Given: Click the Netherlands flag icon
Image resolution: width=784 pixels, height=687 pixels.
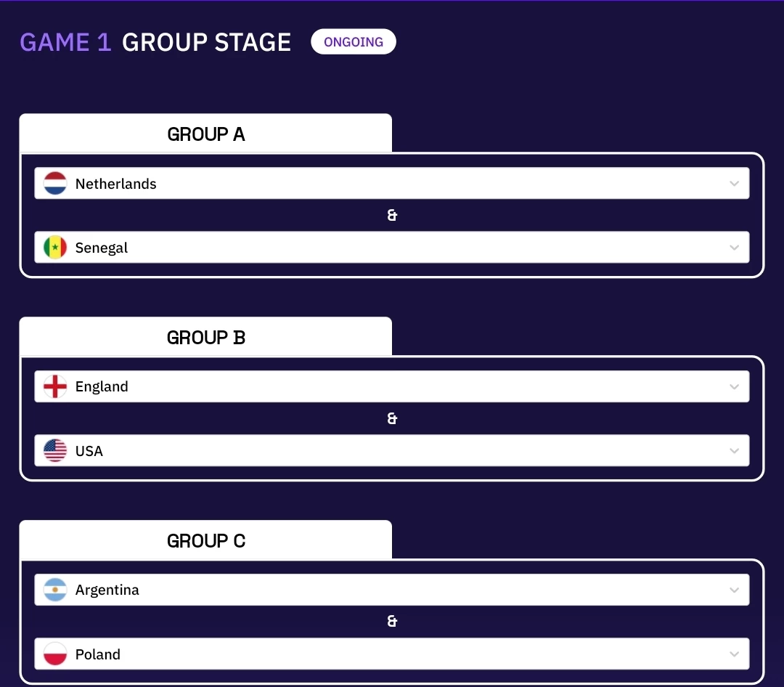Looking at the screenshot, I should coord(55,183).
